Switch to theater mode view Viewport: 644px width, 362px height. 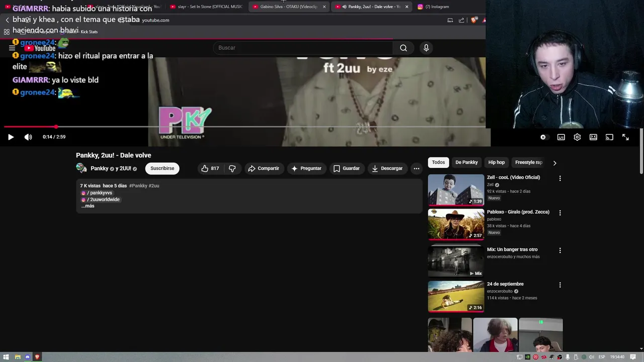[x=593, y=137]
